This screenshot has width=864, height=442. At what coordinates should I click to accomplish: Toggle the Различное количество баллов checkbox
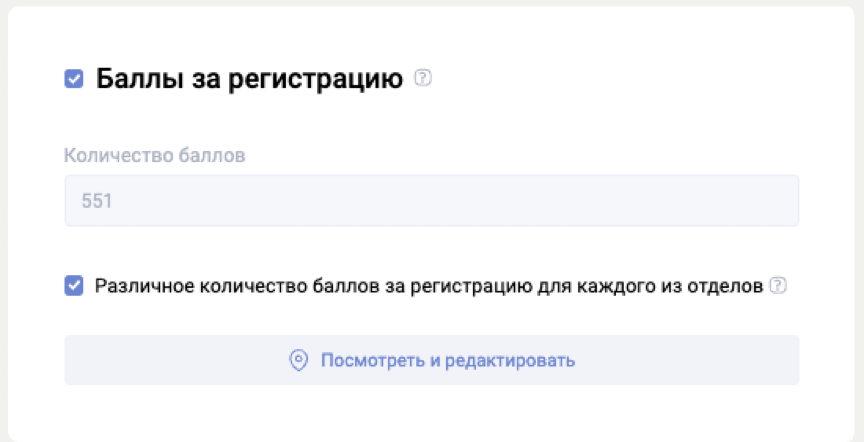coord(74,286)
